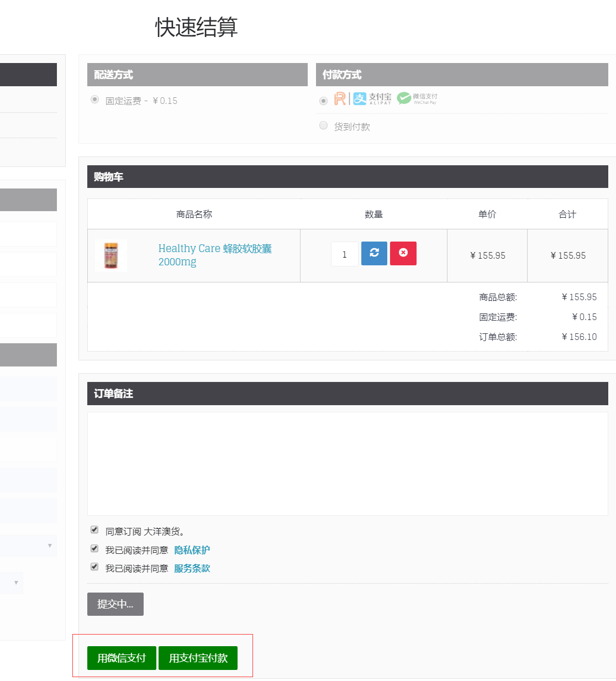Select the fixed shipping fee radio button

point(95,99)
